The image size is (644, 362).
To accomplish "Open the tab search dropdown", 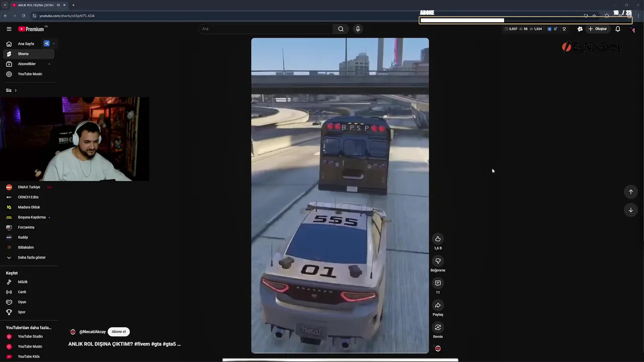I will click(5, 5).
